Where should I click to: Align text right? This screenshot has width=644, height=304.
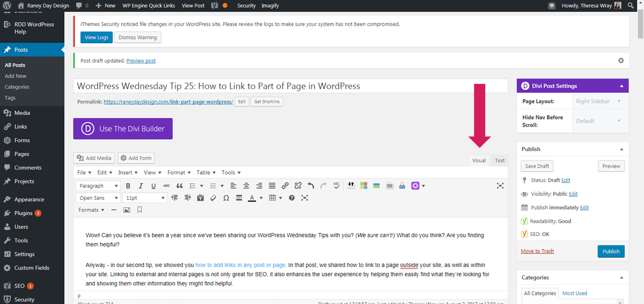click(259, 186)
